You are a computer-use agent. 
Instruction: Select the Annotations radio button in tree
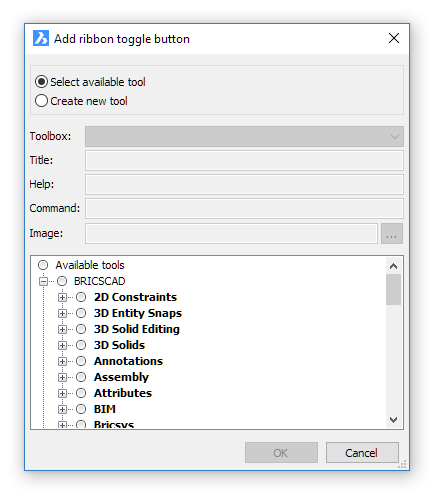(81, 361)
